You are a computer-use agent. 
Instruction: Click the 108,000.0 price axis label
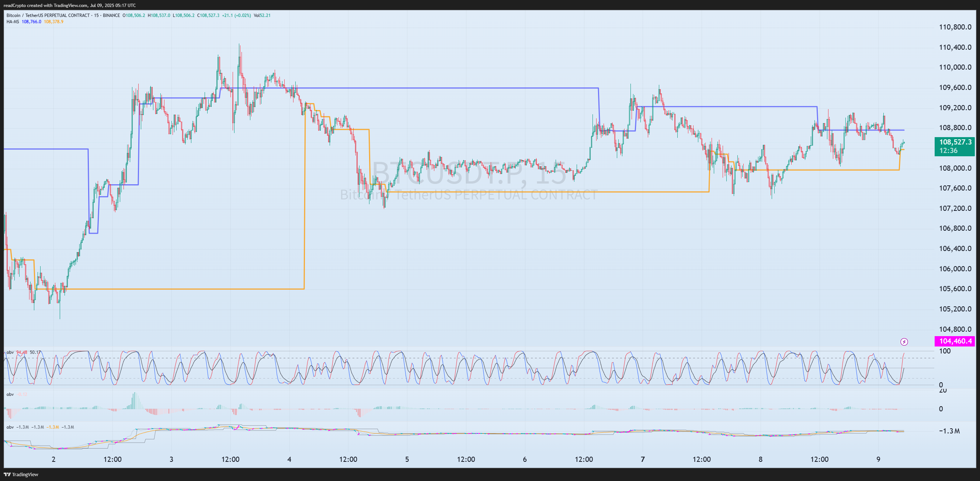pyautogui.click(x=955, y=168)
